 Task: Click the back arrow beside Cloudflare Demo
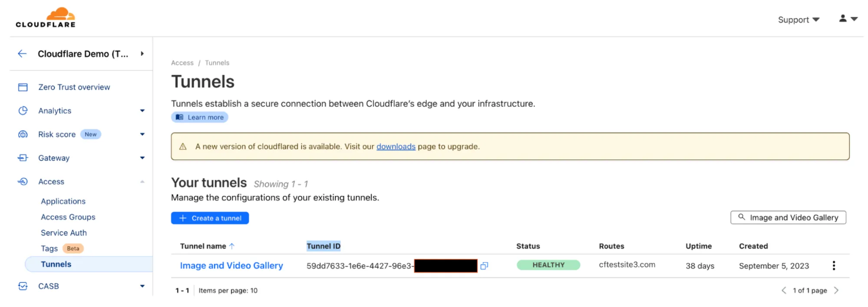(x=22, y=53)
